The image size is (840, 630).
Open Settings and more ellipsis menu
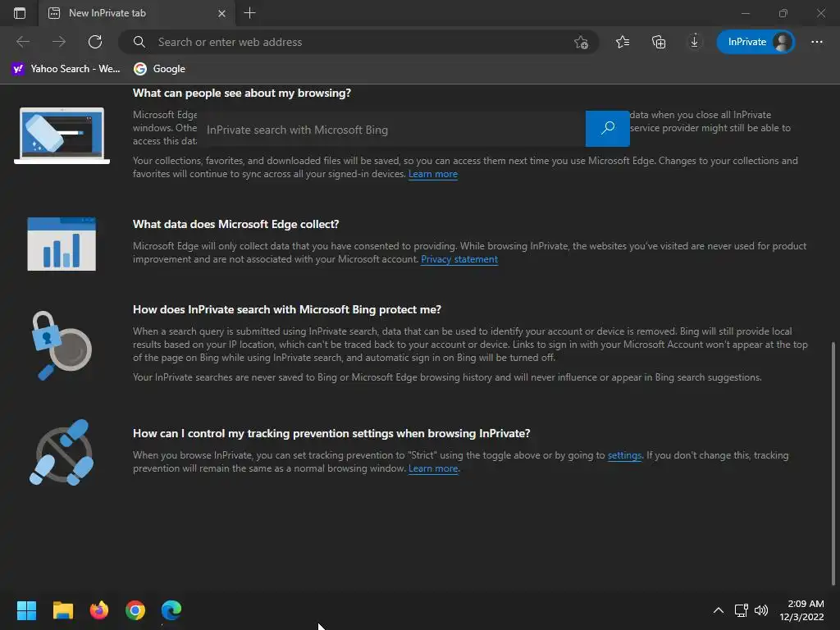pyautogui.click(x=816, y=42)
